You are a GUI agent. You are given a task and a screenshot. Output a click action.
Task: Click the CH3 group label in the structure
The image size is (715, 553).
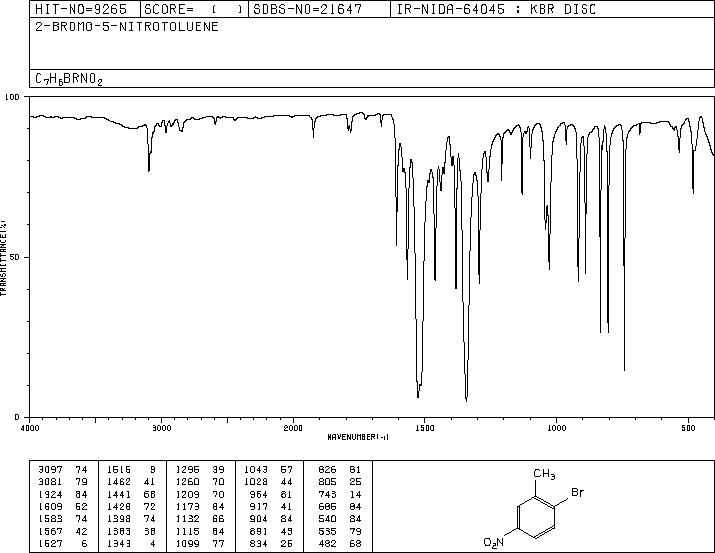pyautogui.click(x=544, y=475)
